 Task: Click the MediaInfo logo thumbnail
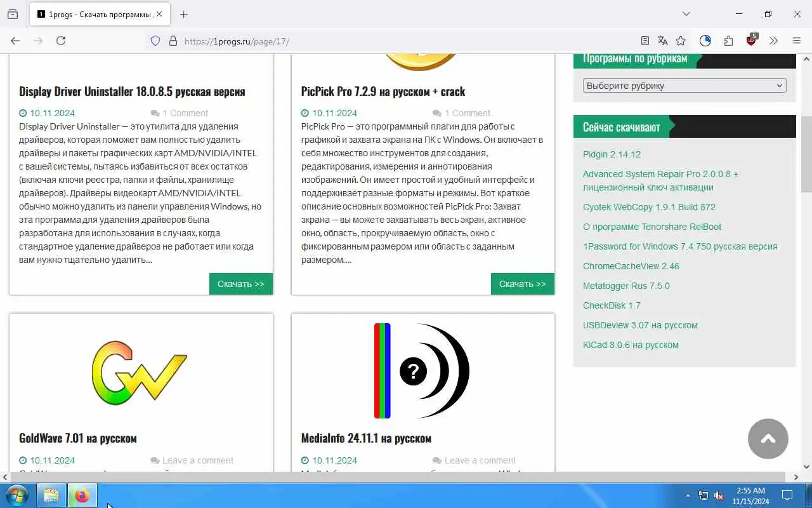coord(422,371)
